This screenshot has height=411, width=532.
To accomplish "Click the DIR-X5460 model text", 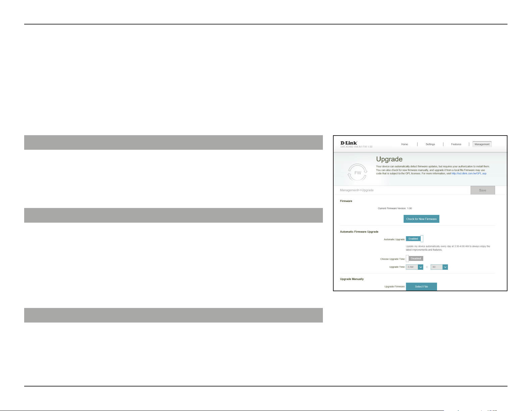I will (356, 147).
